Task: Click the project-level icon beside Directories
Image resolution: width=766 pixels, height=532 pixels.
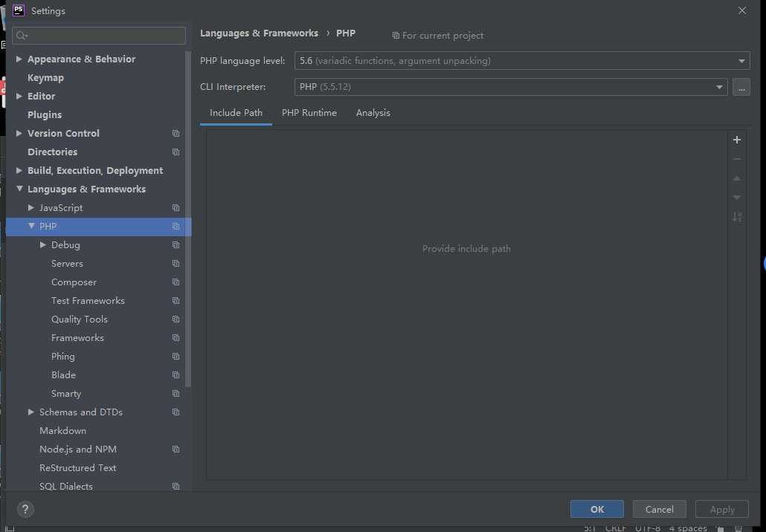Action: [176, 152]
